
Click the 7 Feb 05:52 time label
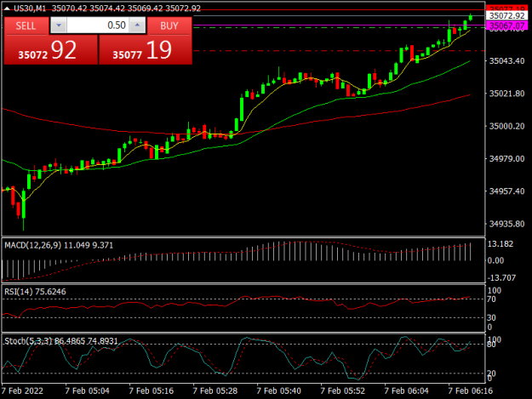pos(343,390)
